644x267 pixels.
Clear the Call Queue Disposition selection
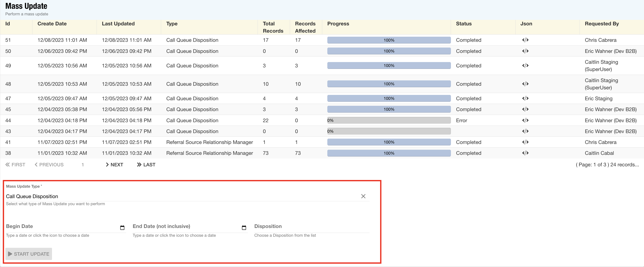click(363, 196)
